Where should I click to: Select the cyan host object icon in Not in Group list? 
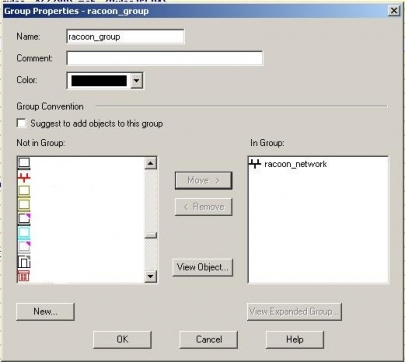(x=24, y=233)
